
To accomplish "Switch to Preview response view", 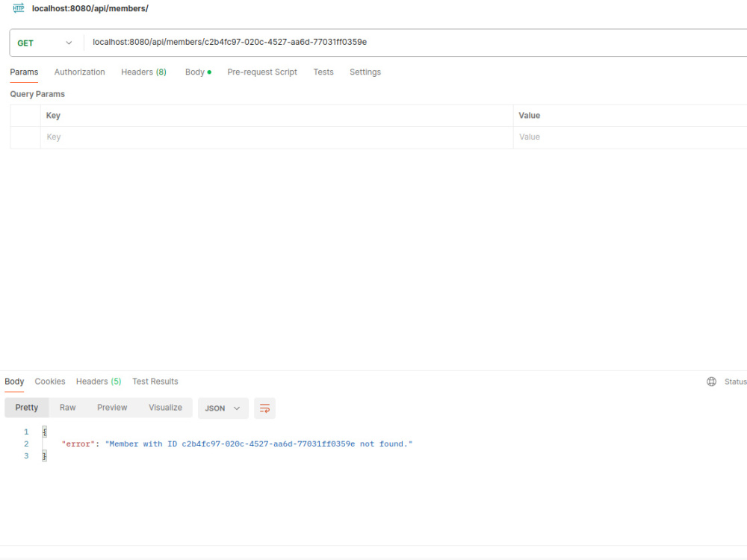I will tap(112, 408).
